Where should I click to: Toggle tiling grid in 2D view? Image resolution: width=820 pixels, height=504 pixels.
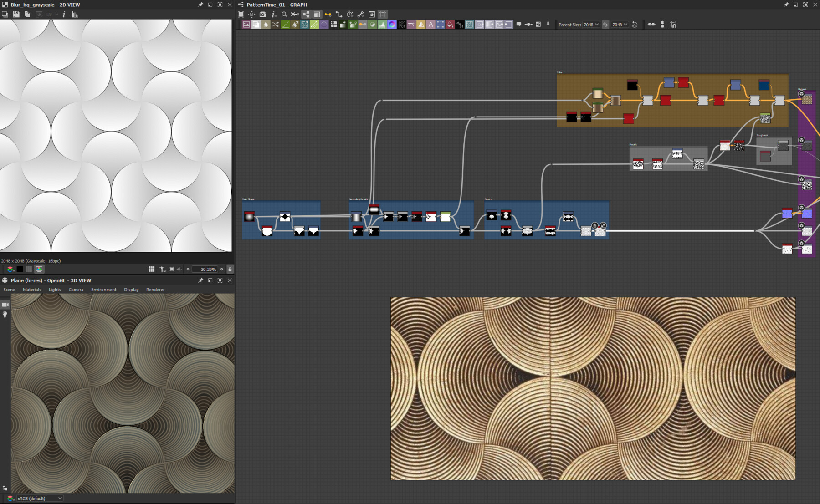pos(152,269)
